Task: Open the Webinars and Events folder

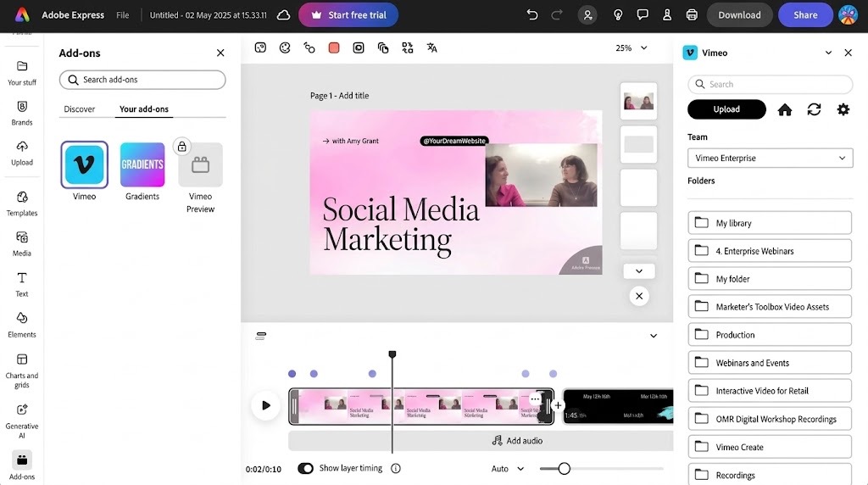Action: click(x=770, y=363)
